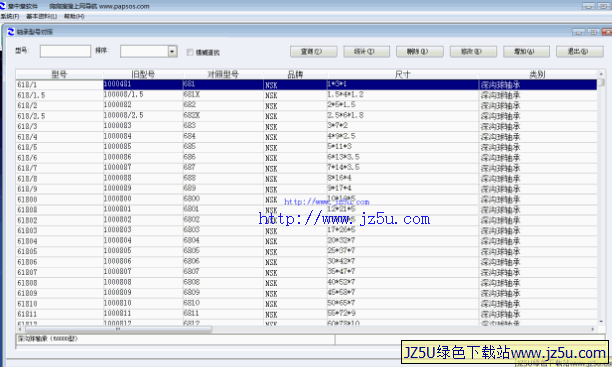Click old model cell 1000085
612x367 pixels.
(143, 147)
